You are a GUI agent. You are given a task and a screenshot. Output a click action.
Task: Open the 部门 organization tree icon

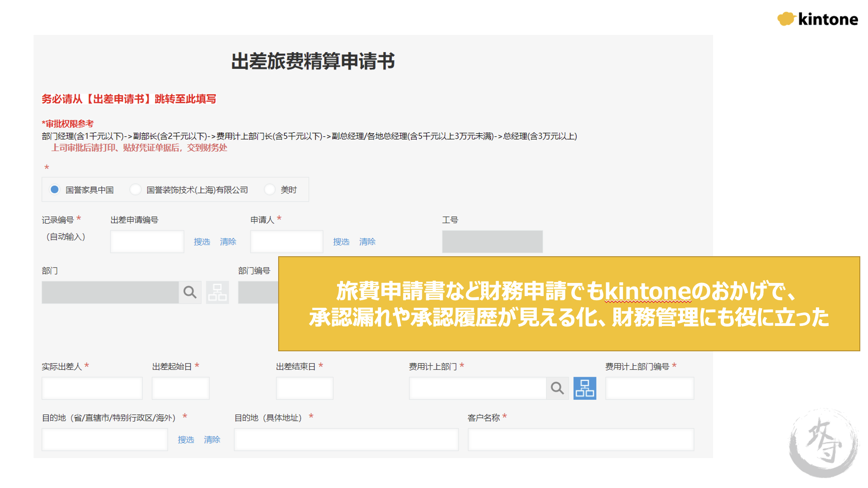coord(217,292)
